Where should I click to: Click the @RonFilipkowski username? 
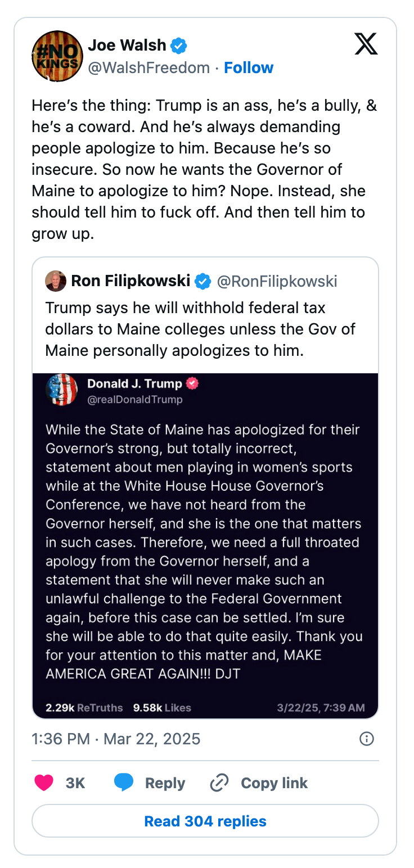point(277,281)
